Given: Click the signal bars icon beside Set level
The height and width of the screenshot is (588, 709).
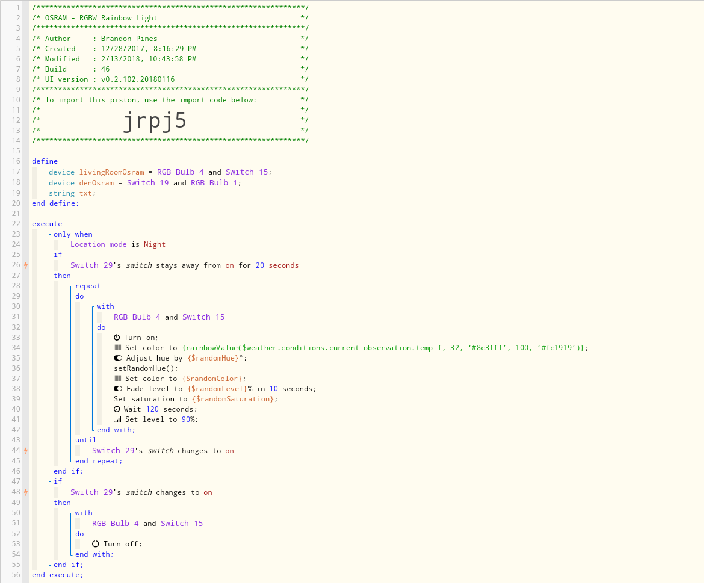Looking at the screenshot, I should click(117, 420).
